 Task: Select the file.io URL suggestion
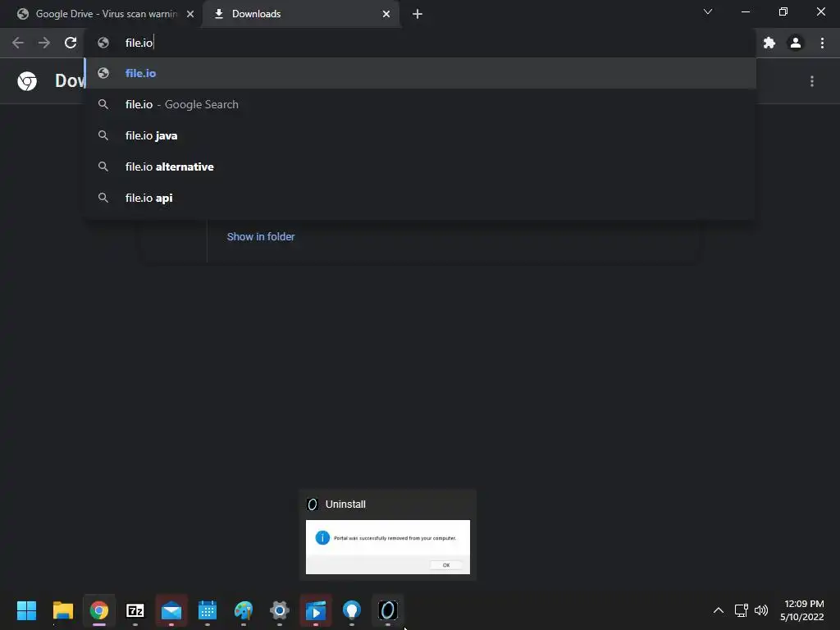pyautogui.click(x=421, y=73)
